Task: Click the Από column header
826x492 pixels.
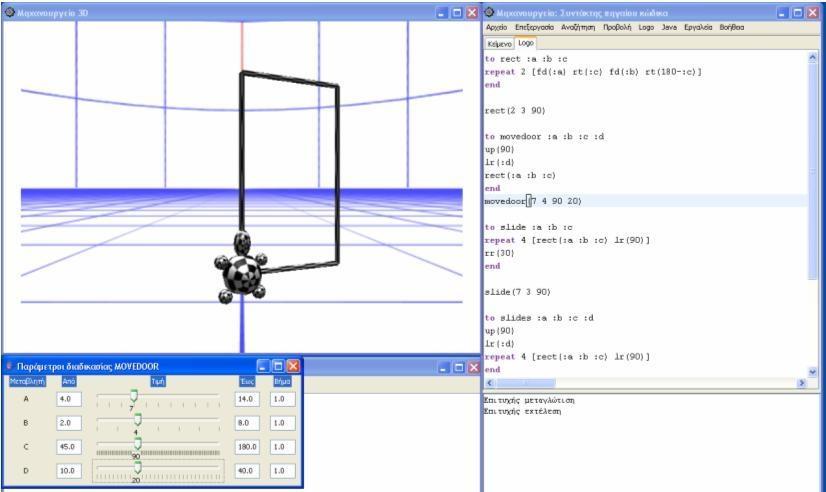Action: click(x=69, y=381)
